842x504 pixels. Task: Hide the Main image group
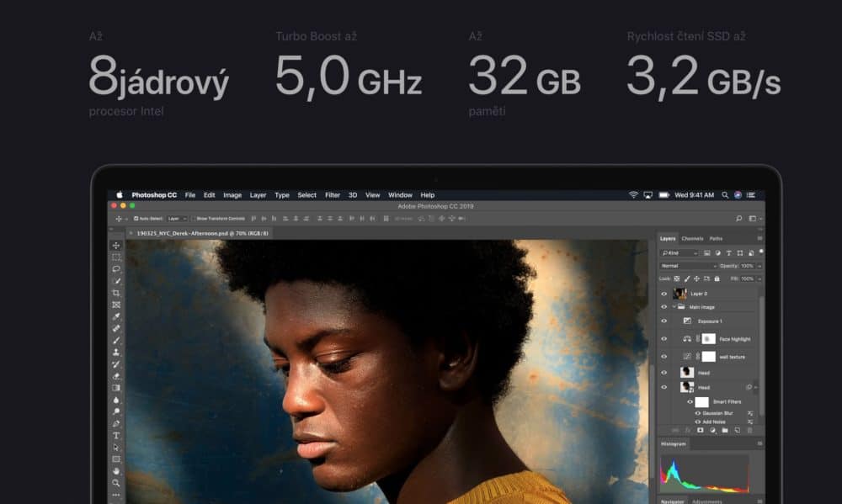click(x=663, y=307)
